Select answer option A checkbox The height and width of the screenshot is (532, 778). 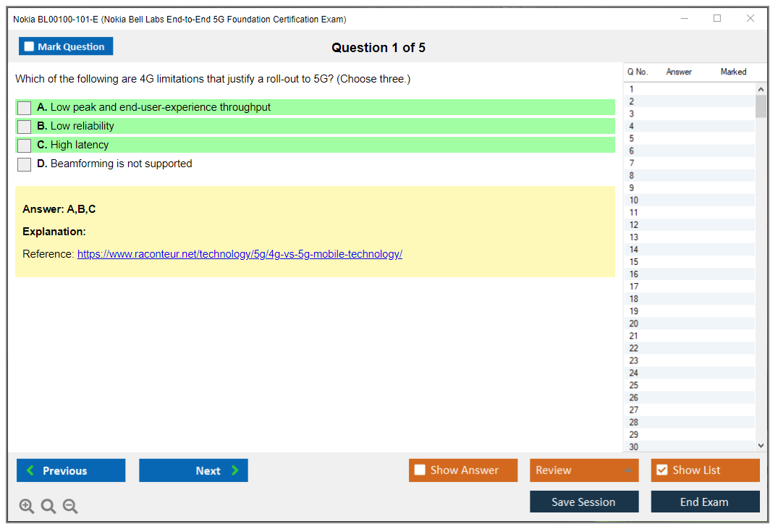[x=25, y=108]
